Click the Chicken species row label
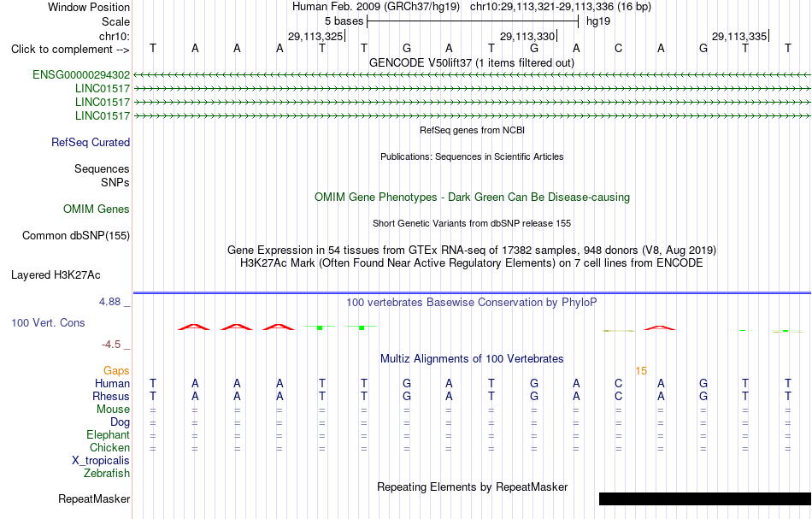The image size is (812, 519). (109, 447)
